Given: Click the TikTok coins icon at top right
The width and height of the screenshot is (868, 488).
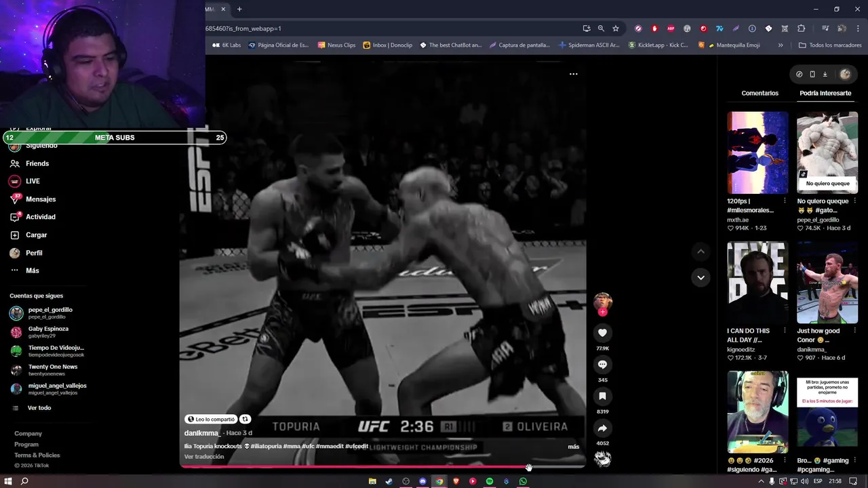Looking at the screenshot, I should [799, 75].
